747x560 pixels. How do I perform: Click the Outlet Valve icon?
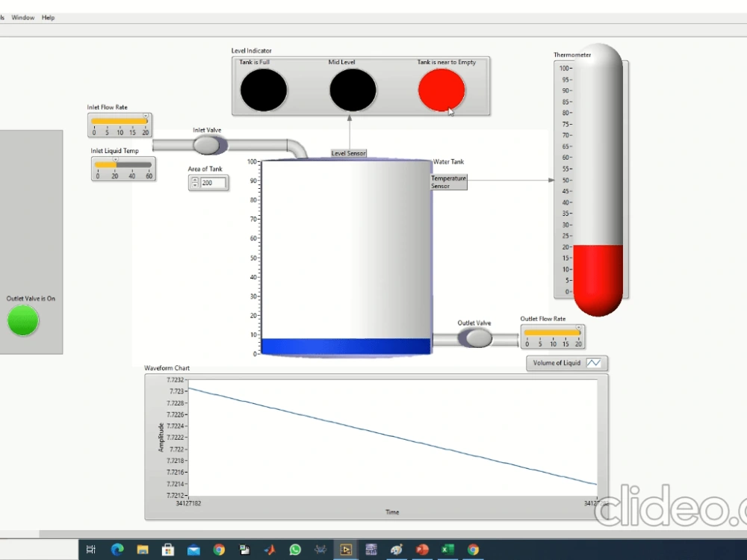point(475,337)
